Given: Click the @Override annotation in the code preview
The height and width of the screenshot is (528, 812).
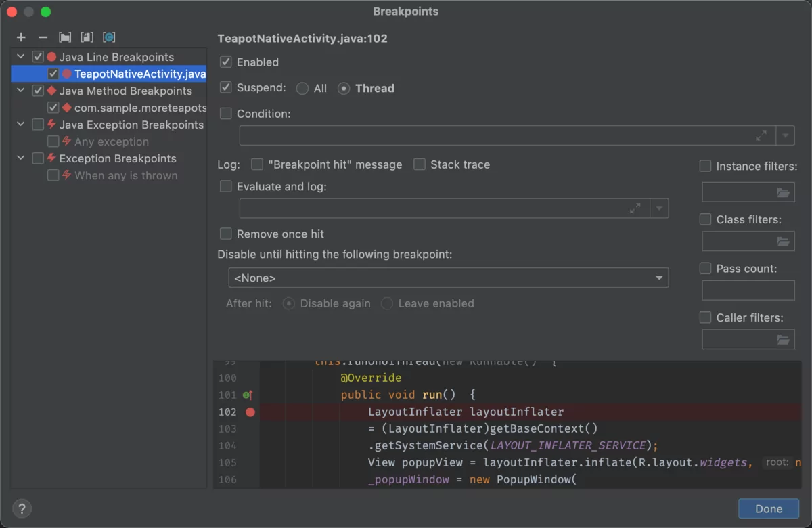Looking at the screenshot, I should 371,378.
